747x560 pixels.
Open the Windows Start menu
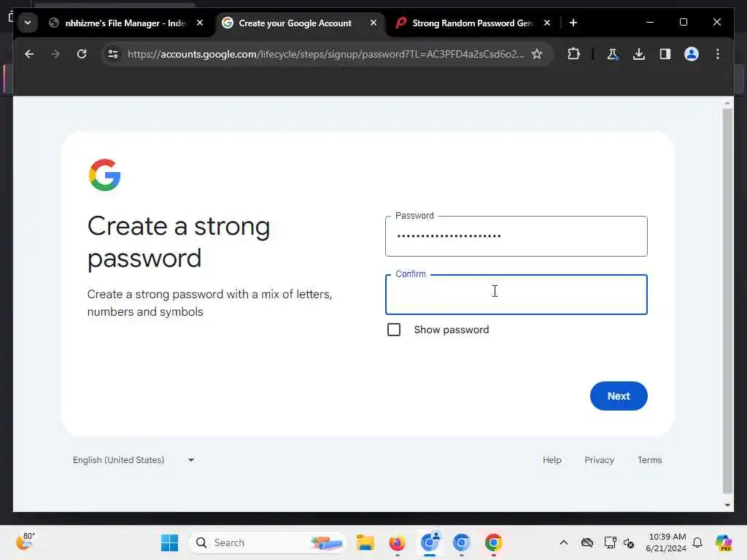point(169,542)
